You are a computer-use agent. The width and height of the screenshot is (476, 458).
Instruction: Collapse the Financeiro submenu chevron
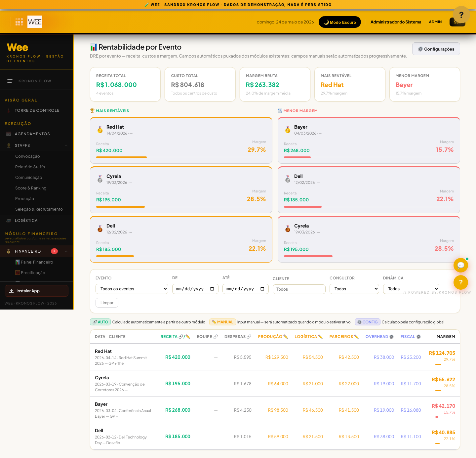[x=66, y=251]
